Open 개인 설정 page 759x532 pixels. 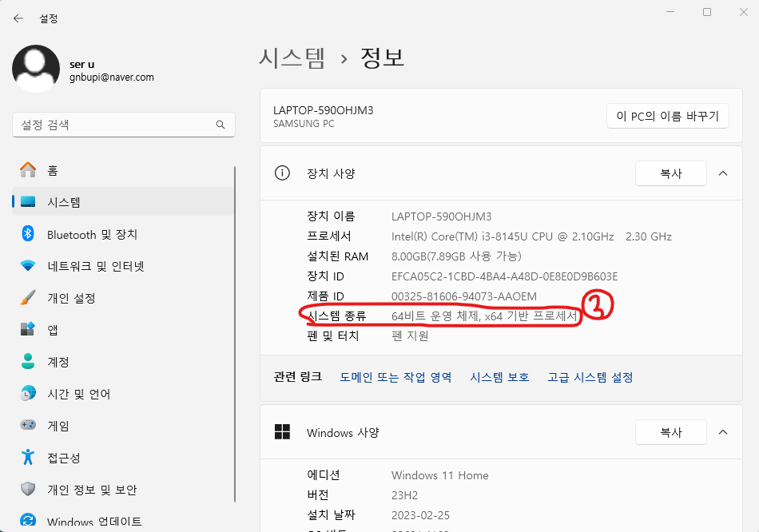[123, 298]
